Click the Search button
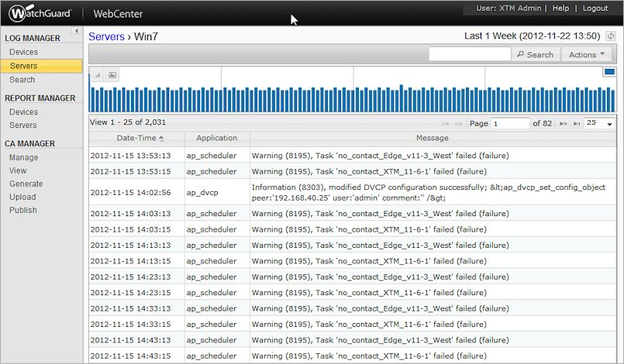Image resolution: width=624 pixels, height=364 pixels. pos(536,54)
